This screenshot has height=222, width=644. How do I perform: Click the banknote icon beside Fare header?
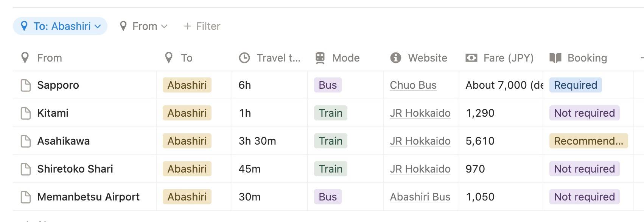(471, 58)
